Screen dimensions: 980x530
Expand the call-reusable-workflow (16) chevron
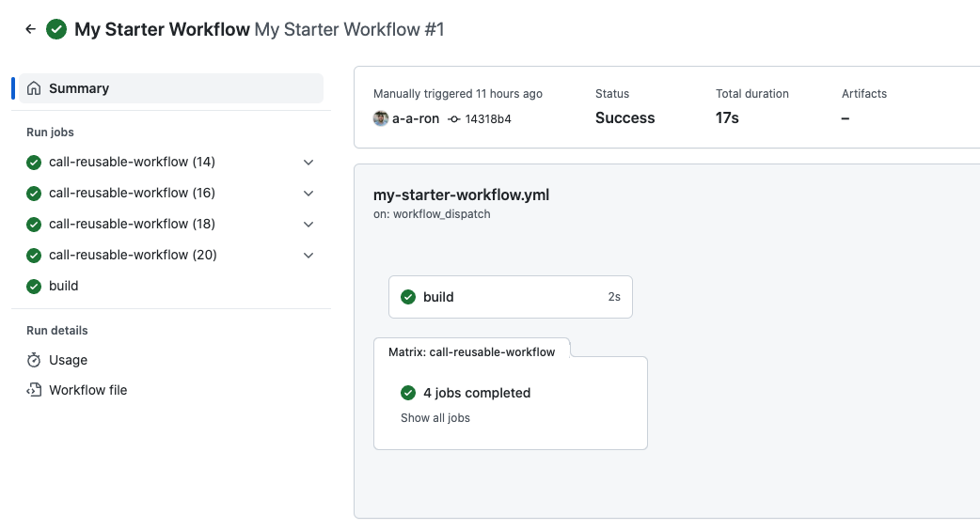(308, 194)
